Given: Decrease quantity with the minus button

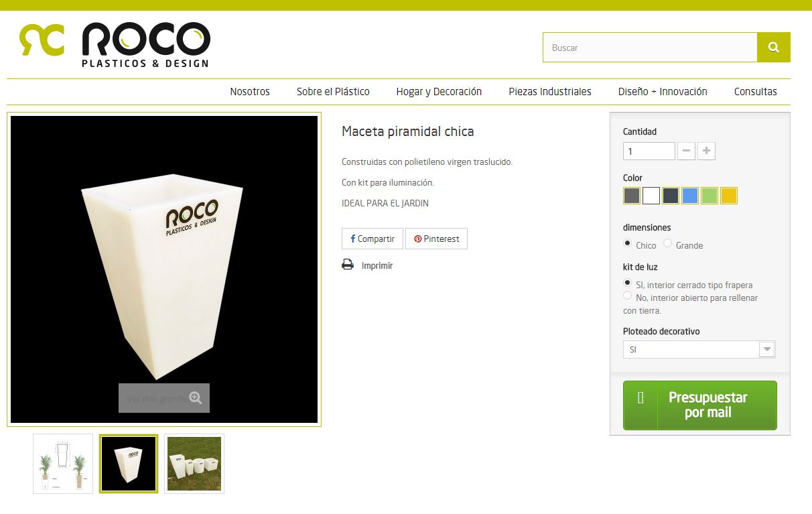Looking at the screenshot, I should coord(686,151).
